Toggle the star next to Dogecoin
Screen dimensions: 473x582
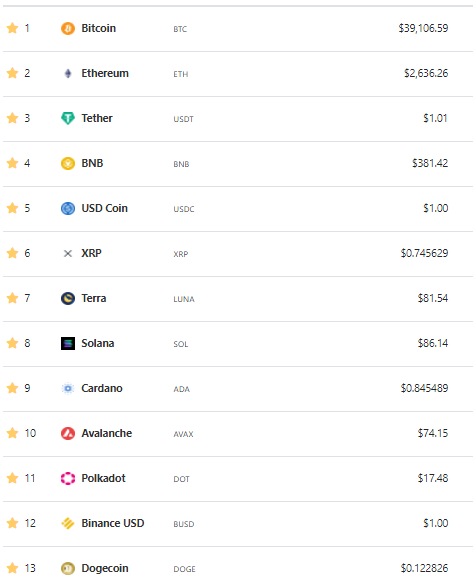click(x=12, y=568)
